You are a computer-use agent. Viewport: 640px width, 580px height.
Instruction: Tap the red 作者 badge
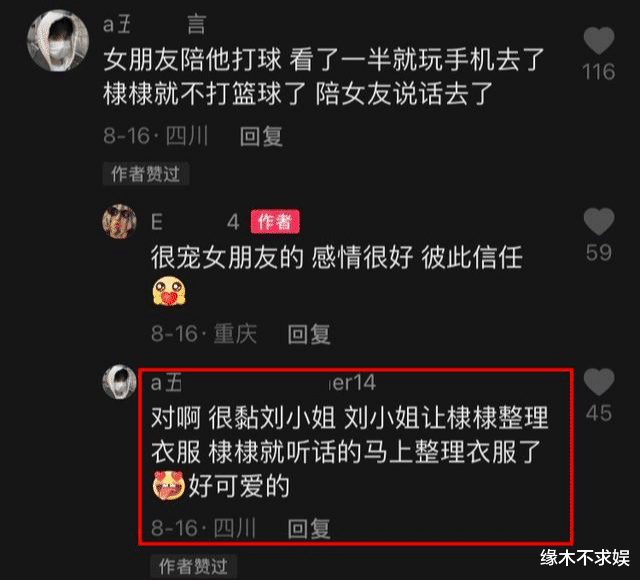click(x=275, y=222)
